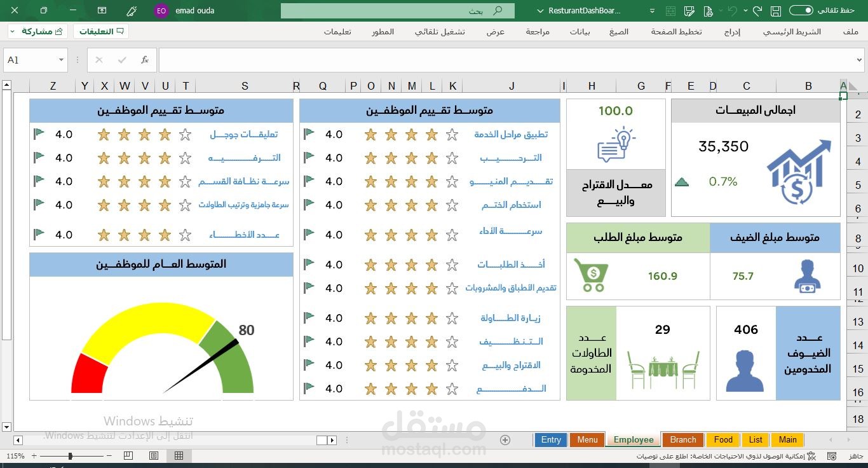Click inside the بحث search box
The height and width of the screenshot is (468, 868).
pyautogui.click(x=398, y=11)
